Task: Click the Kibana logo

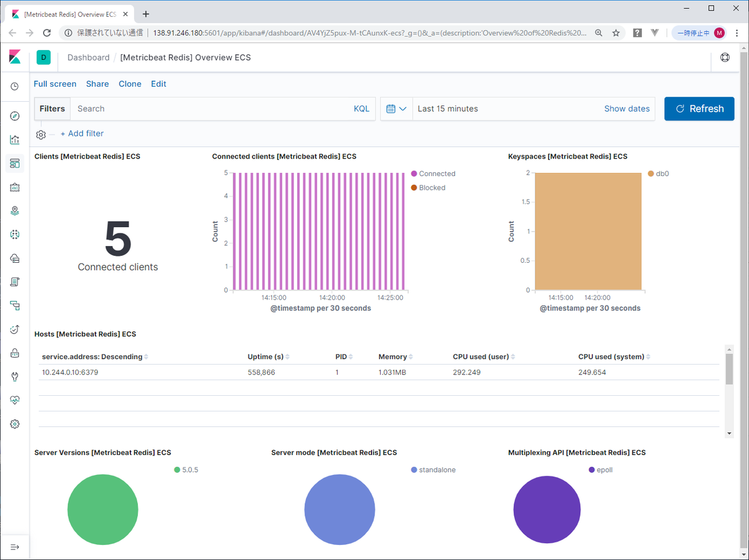Action: pos(15,57)
